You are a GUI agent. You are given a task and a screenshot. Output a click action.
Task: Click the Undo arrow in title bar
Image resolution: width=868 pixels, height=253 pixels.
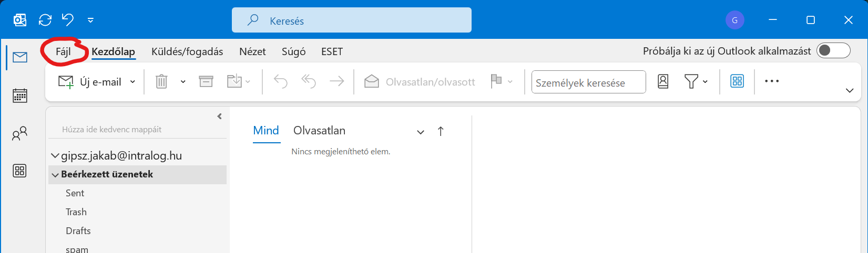pos(68,20)
